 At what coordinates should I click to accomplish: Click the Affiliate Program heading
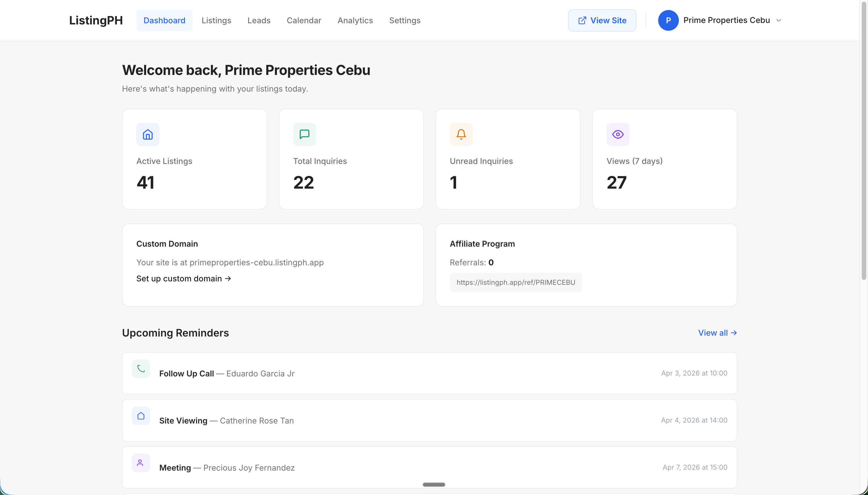(482, 244)
